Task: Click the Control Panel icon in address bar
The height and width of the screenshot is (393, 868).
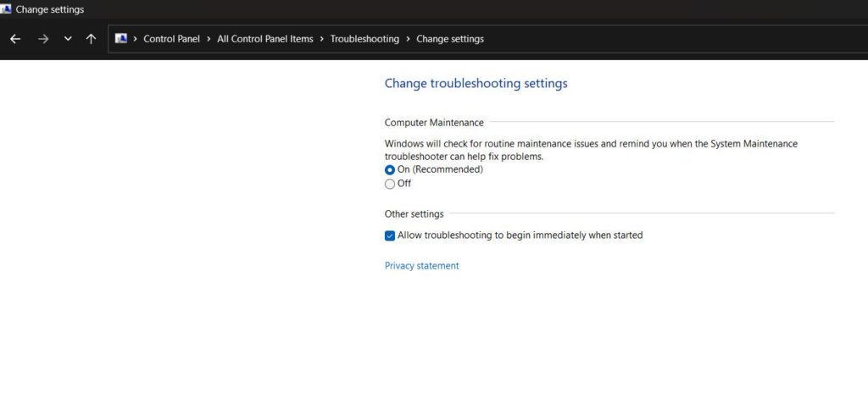Action: [121, 39]
